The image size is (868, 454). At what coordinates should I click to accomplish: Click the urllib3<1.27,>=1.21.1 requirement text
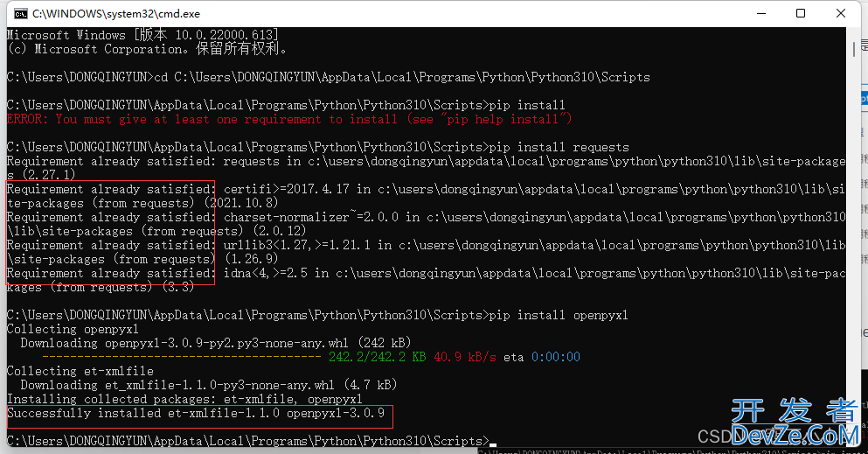click(x=296, y=245)
